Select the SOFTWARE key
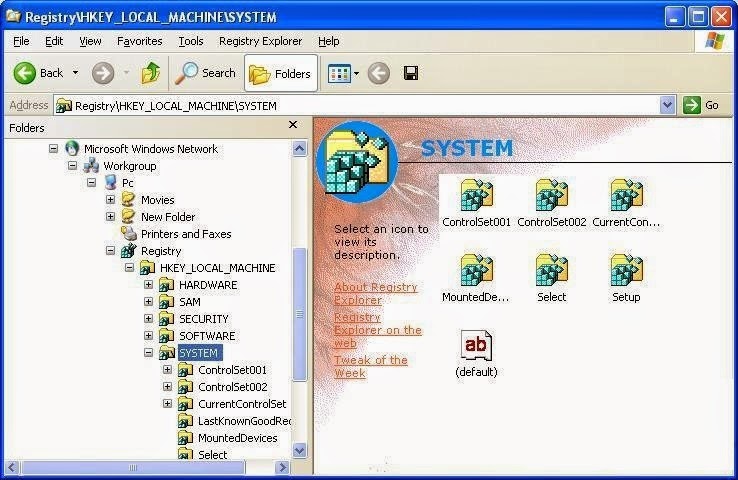Viewport: 738px width, 480px height. tap(207, 336)
